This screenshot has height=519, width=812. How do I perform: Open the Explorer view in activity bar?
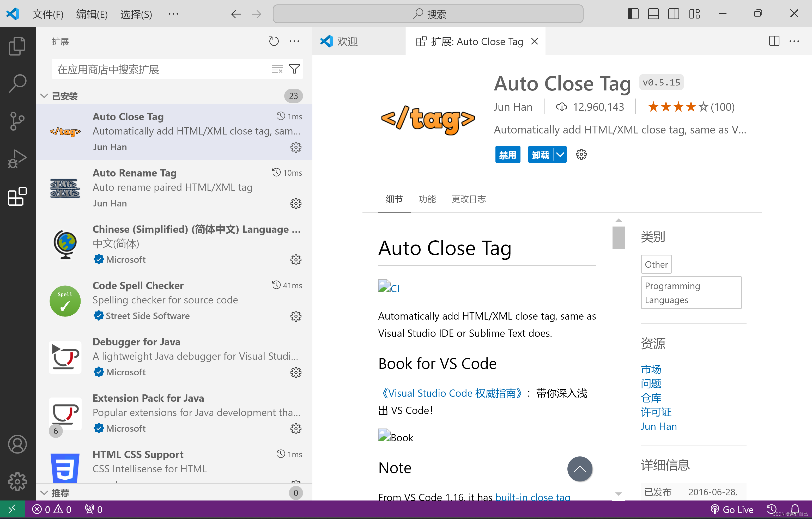[17, 46]
